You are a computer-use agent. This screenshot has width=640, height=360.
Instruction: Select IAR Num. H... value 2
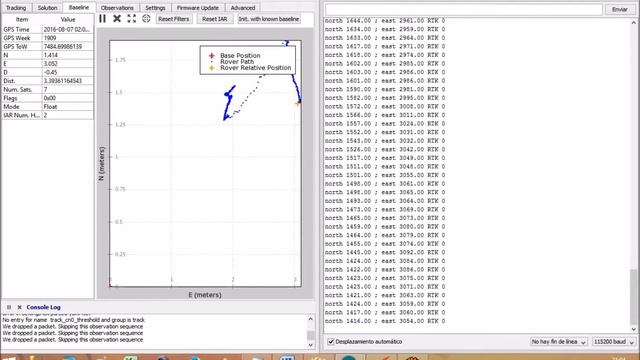click(67, 115)
